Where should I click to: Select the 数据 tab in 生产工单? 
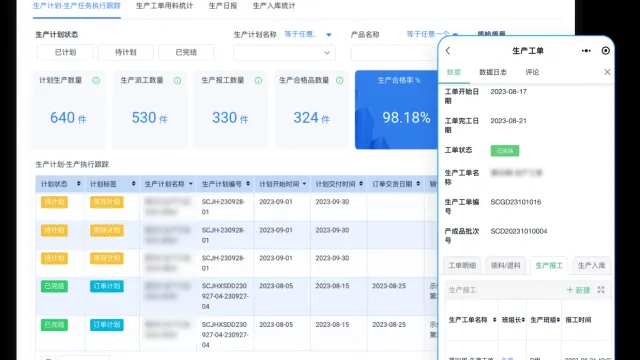pos(453,72)
